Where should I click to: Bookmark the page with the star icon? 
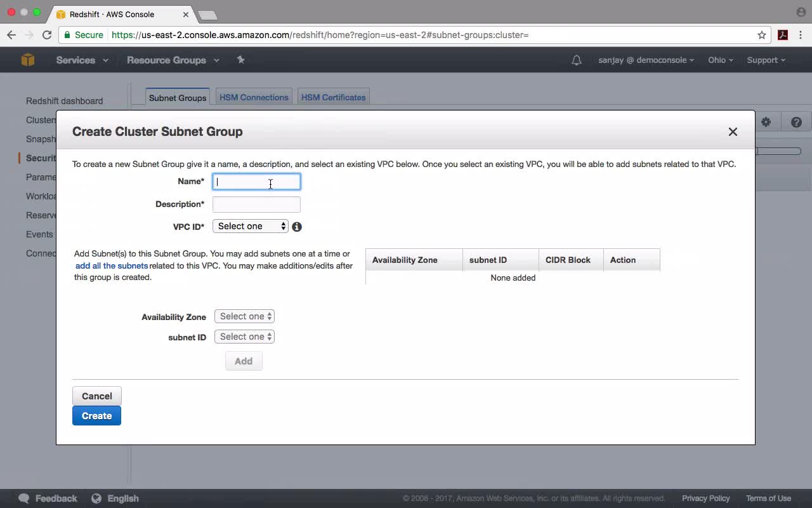tap(762, 35)
